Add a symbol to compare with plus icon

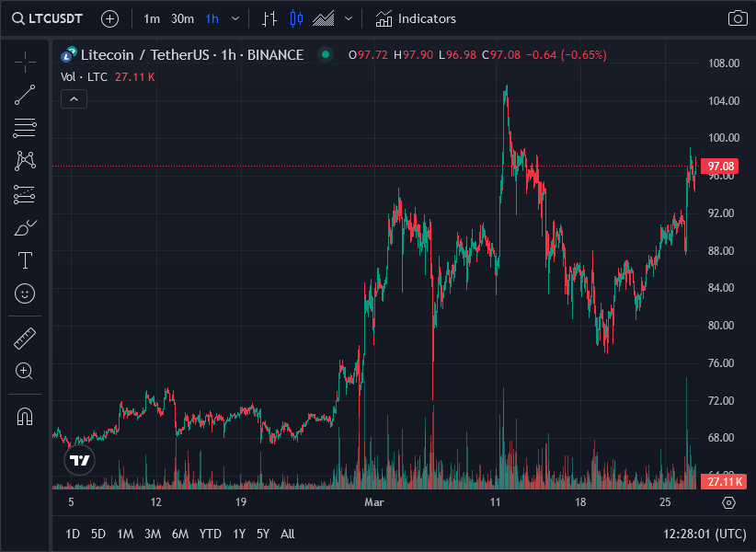tap(110, 18)
